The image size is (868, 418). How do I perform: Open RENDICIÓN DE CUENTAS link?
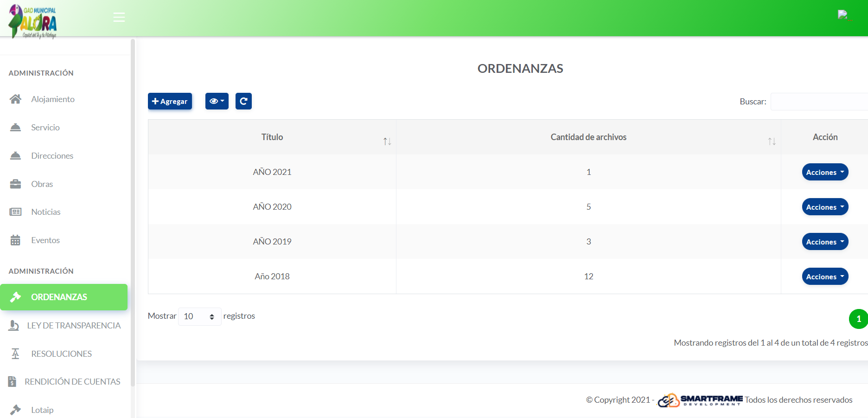click(72, 381)
